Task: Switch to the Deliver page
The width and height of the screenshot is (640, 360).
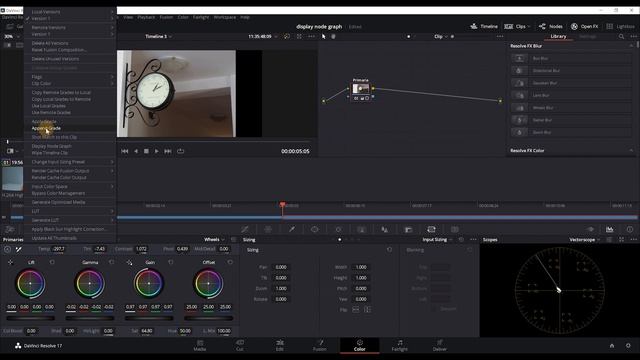Action: coord(440,345)
